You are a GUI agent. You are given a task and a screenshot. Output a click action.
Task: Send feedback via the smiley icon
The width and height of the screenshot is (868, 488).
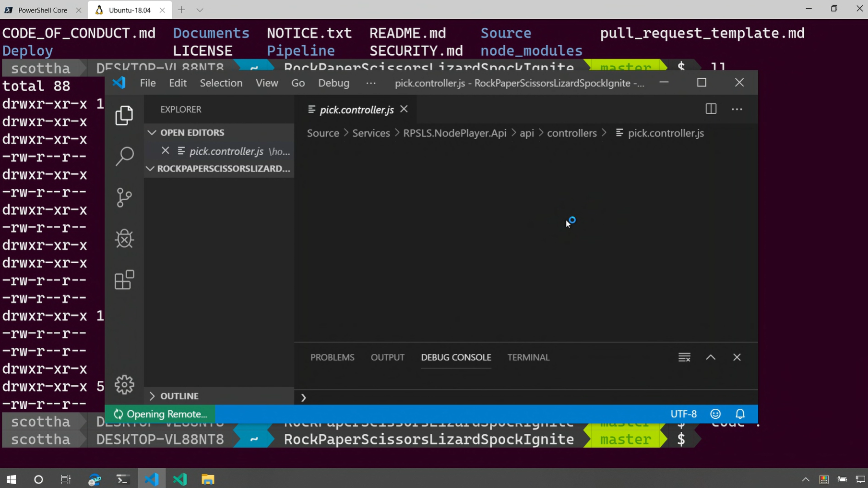click(715, 414)
